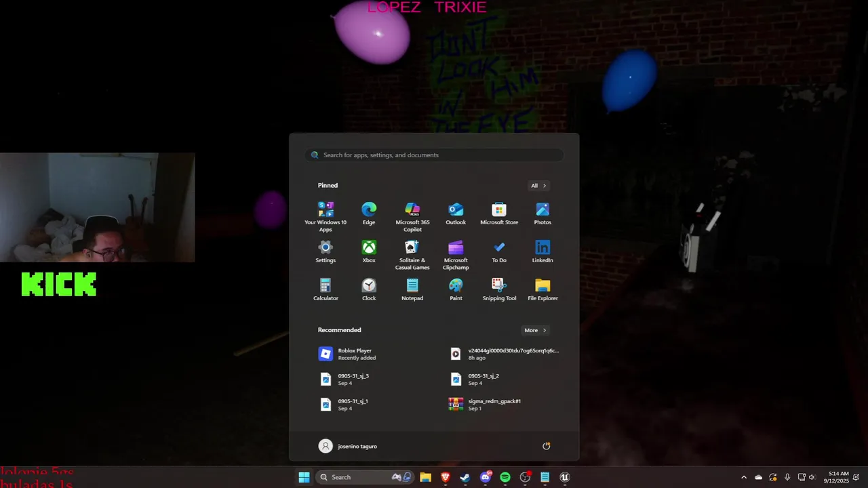Open the To Do pinned app
This screenshot has width=868, height=488.
click(x=499, y=251)
